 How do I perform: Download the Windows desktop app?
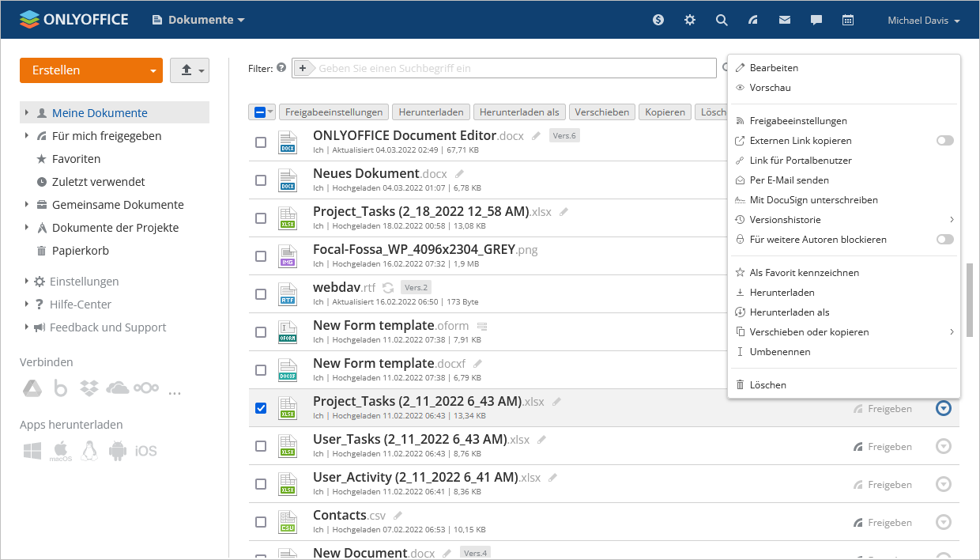pyautogui.click(x=32, y=451)
